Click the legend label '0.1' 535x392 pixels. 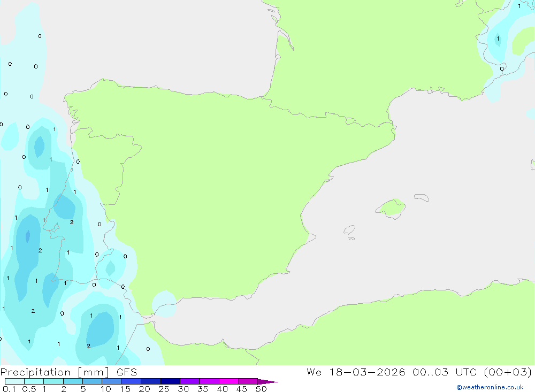coord(9,389)
